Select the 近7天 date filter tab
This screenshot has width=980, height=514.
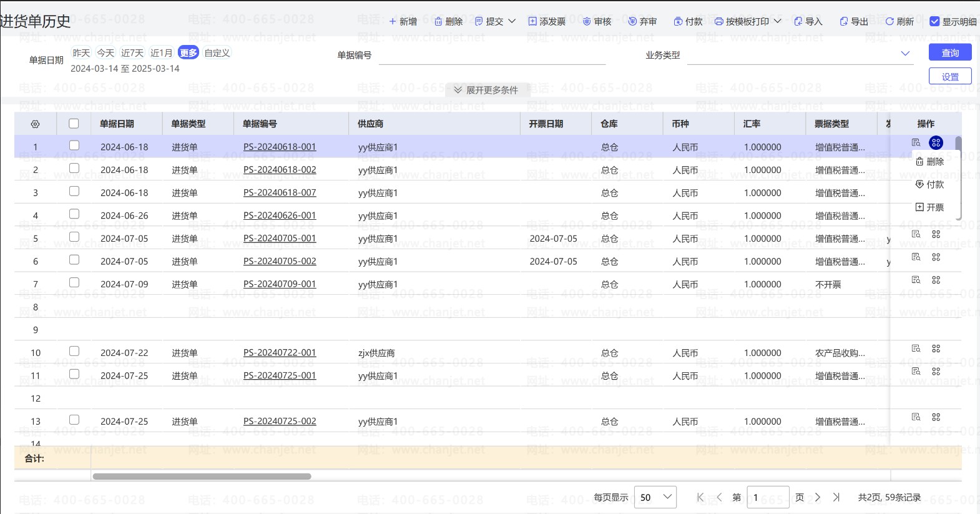pos(132,53)
